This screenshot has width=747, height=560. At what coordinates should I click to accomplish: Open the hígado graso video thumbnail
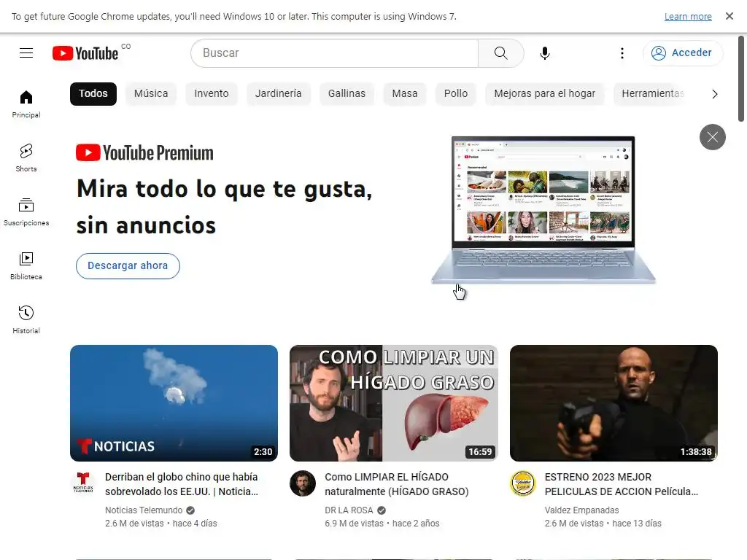coord(393,403)
